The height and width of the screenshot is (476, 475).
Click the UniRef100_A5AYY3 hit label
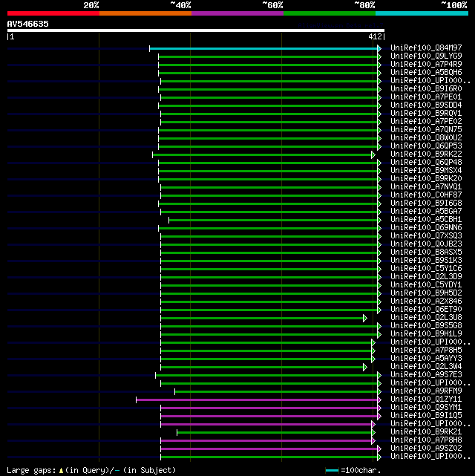click(x=426, y=359)
